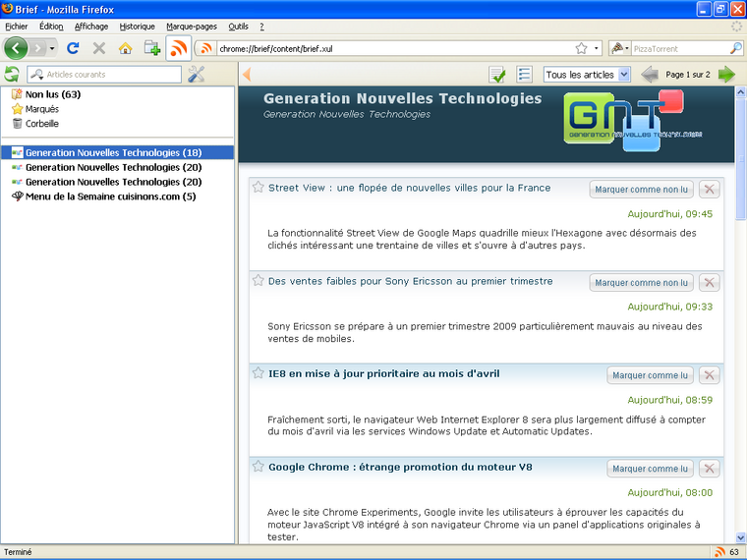Open the ? help menu
747x560 pixels.
pos(261,27)
